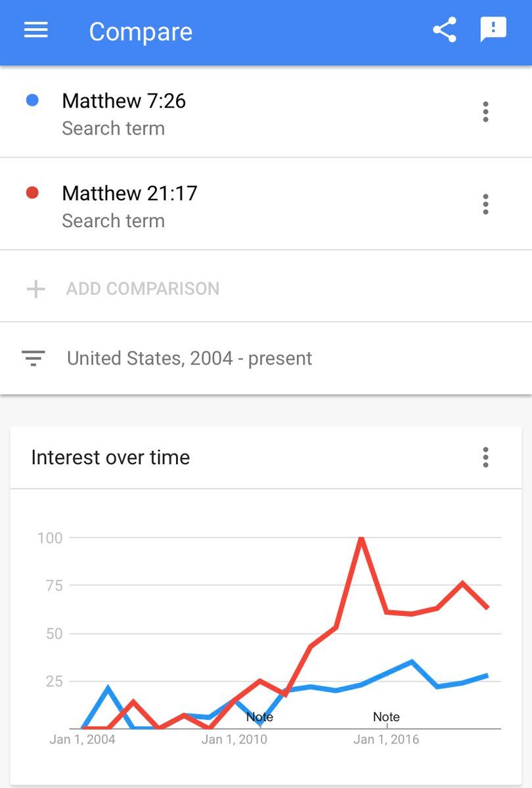This screenshot has height=788, width=532.
Task: Click the red line's peak at 100
Action: tap(361, 538)
